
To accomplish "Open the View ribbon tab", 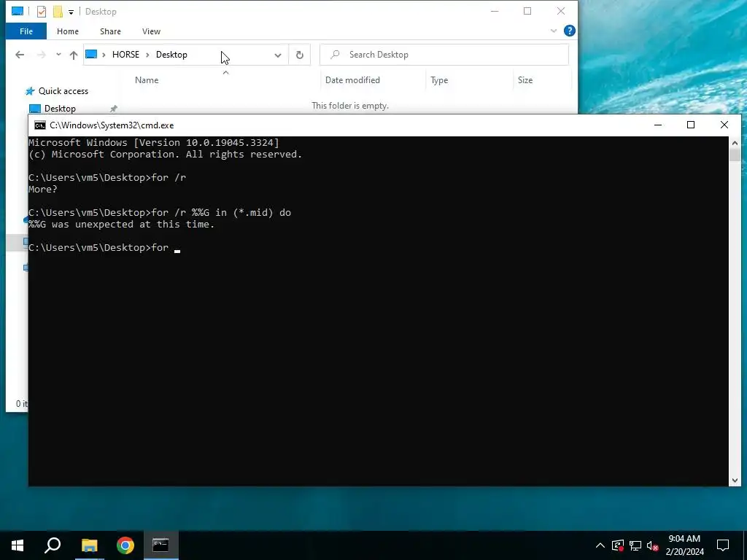I will 151,31.
